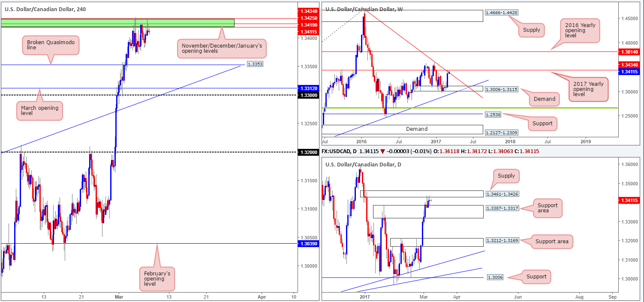This screenshot has width=644, height=302.
Task: Select the black 1.32000 tag on 240 chart
Action: [x=308, y=152]
